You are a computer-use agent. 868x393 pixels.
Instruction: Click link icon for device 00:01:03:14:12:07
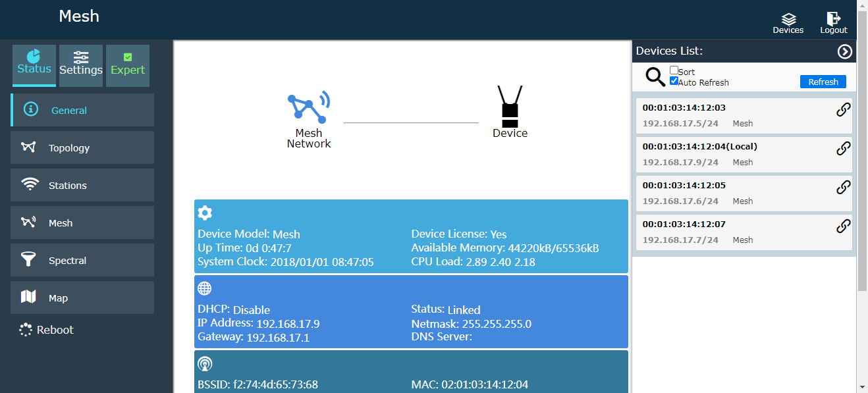click(x=843, y=226)
